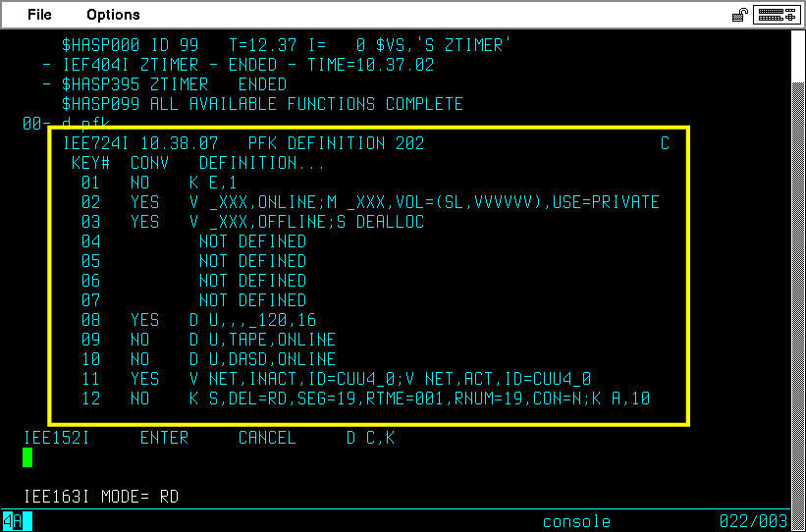
Task: Select PFK 10 D U,DASD,ONLINE row
Action: [208, 359]
